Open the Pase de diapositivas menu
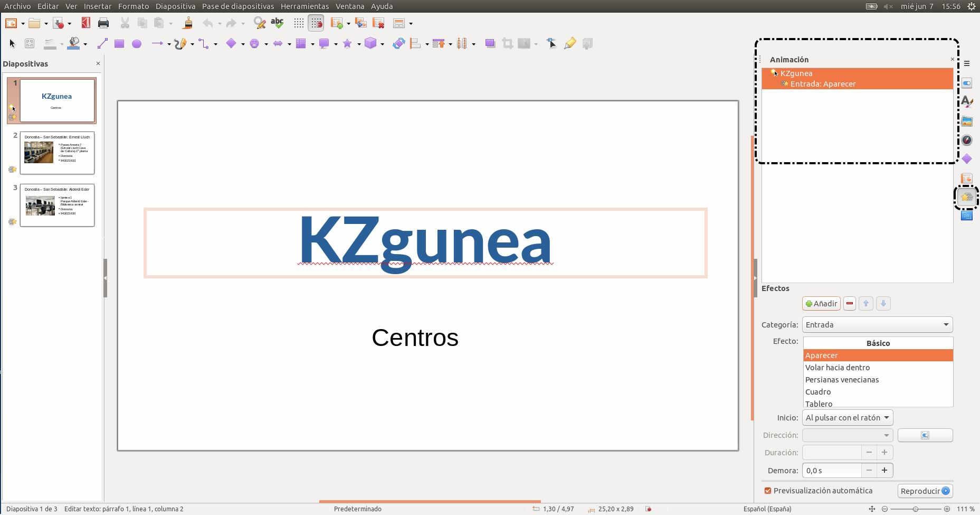This screenshot has height=515, width=980. click(238, 6)
